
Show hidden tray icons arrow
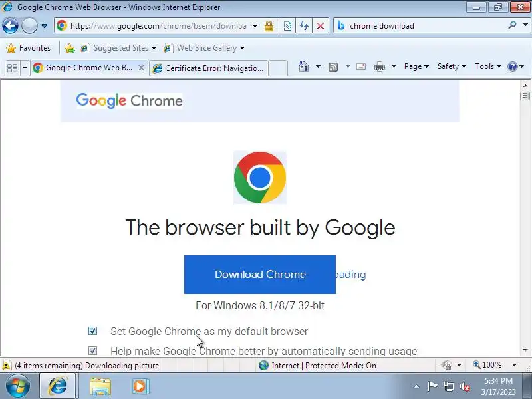pyautogui.click(x=417, y=386)
